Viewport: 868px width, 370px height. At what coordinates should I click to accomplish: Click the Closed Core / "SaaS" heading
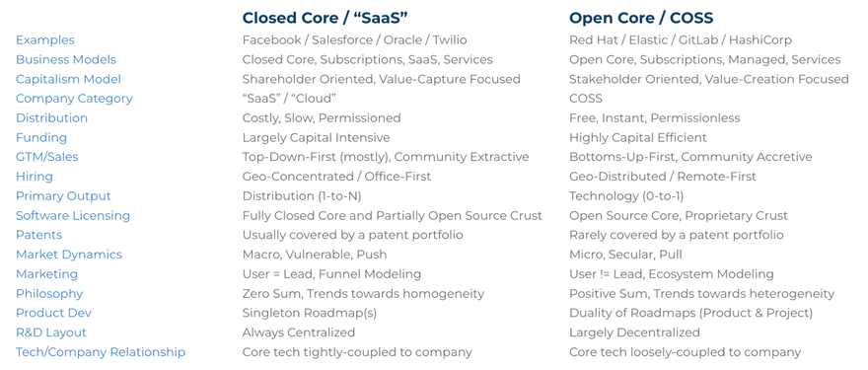pos(325,18)
